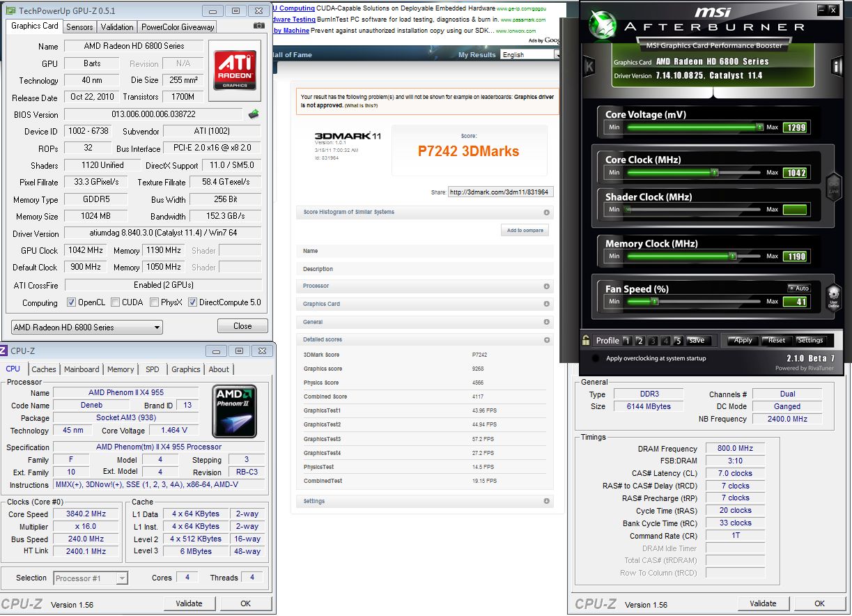Click OK in the left CPU-Z window
Screen dimensions: 852x616
click(246, 603)
